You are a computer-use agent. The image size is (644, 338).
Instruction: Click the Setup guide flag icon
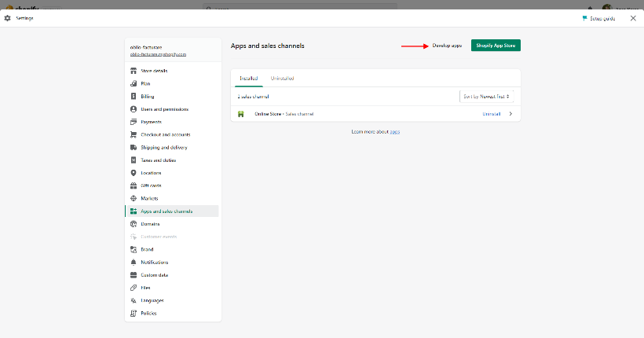click(x=584, y=19)
